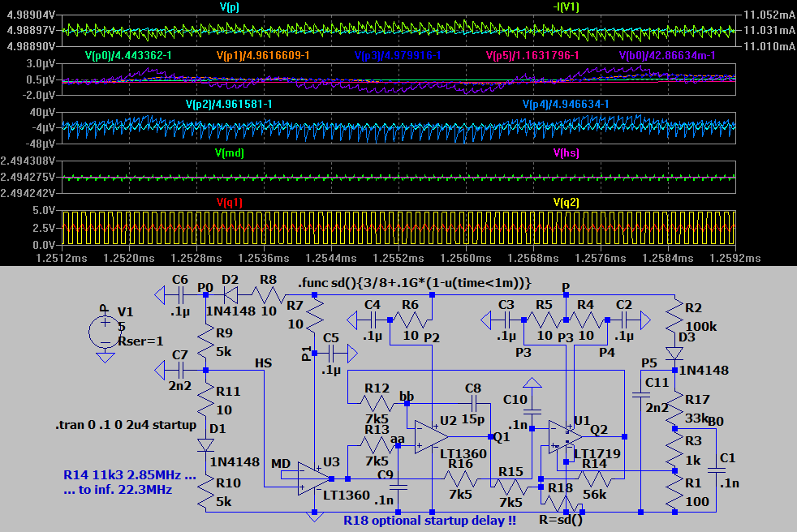Select the V(md) trace label
This screenshot has height=532, width=797.
230,152
